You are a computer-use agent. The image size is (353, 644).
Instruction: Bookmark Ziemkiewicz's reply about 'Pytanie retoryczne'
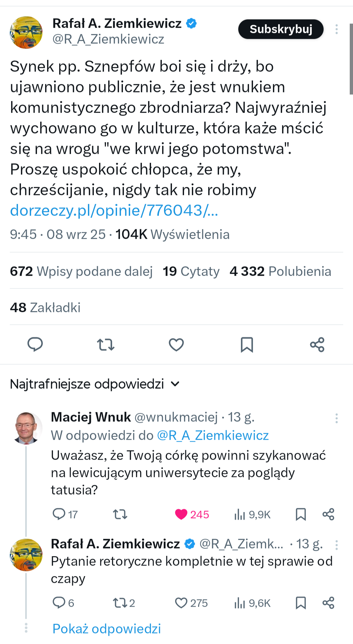coord(301,603)
